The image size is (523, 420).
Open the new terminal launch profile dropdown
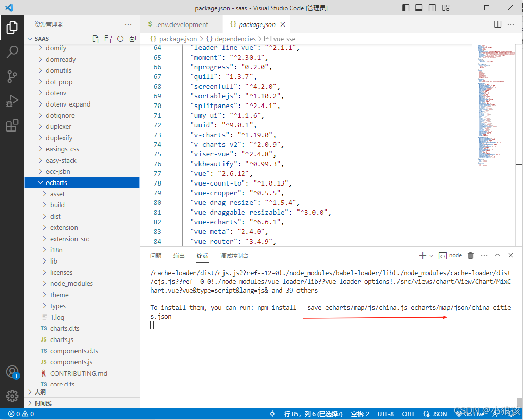pyautogui.click(x=431, y=256)
